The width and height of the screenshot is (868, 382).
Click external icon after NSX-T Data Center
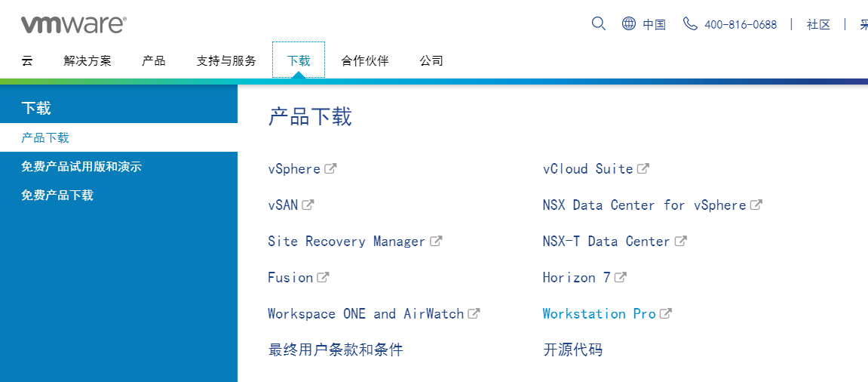(x=680, y=241)
